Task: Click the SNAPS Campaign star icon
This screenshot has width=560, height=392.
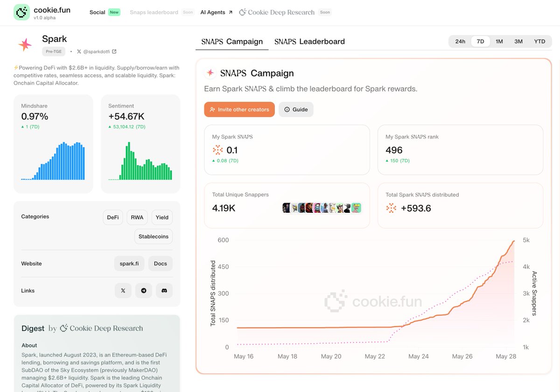Action: pos(210,73)
